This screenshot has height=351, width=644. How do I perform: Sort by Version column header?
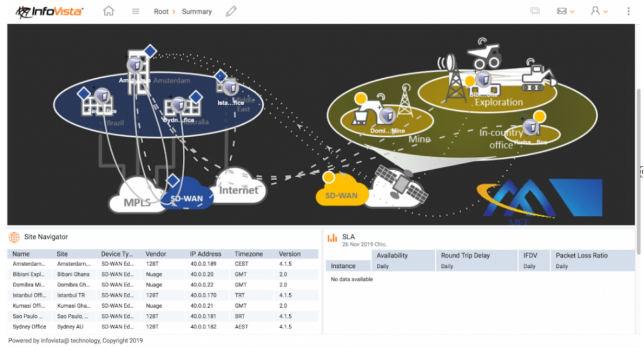point(290,254)
